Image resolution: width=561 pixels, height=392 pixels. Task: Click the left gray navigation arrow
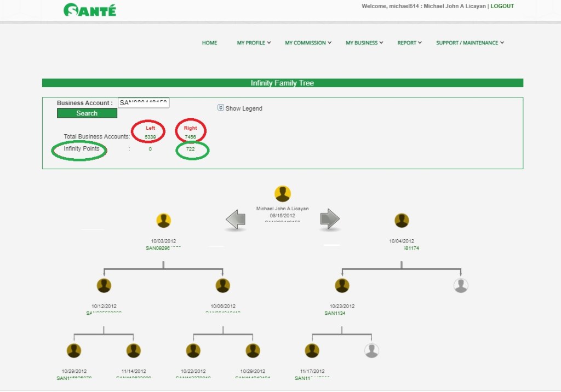(236, 220)
